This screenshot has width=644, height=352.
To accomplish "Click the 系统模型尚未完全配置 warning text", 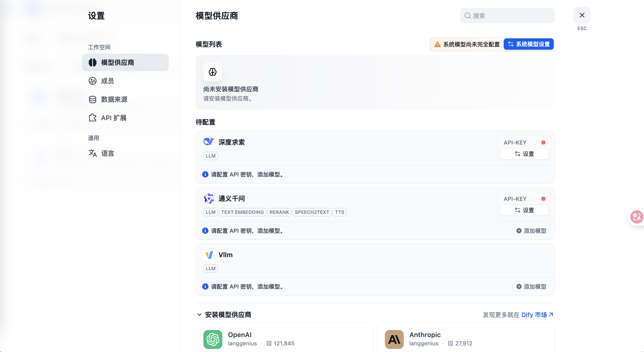I will [471, 44].
